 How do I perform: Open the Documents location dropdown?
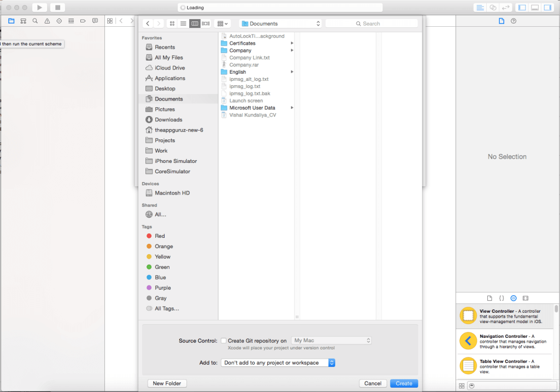(281, 24)
